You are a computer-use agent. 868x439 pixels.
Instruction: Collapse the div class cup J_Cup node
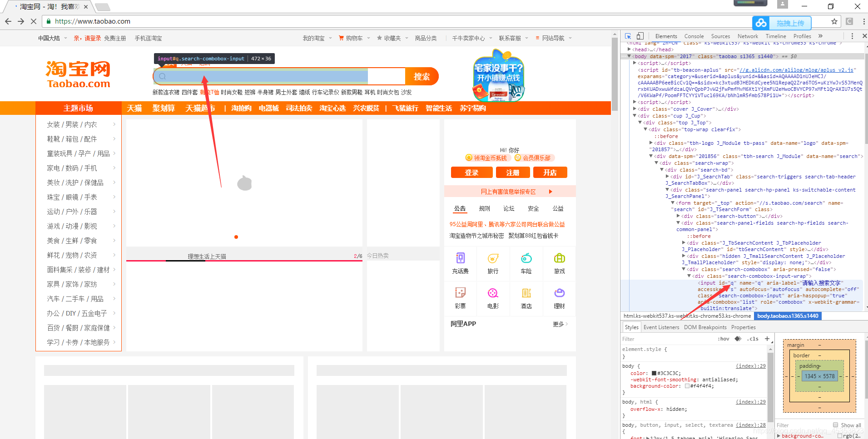click(635, 116)
